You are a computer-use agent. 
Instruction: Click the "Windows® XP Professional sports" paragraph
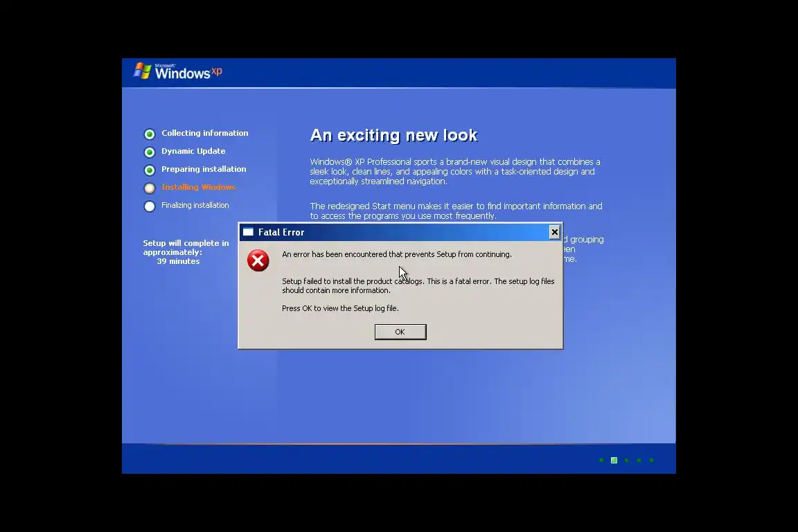tap(455, 172)
